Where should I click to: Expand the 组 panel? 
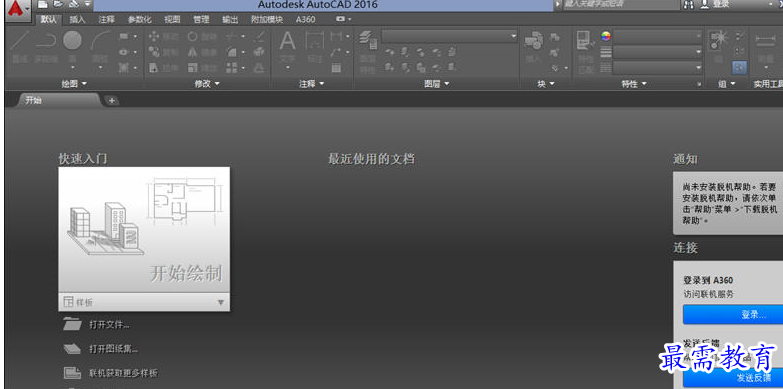tap(727, 84)
